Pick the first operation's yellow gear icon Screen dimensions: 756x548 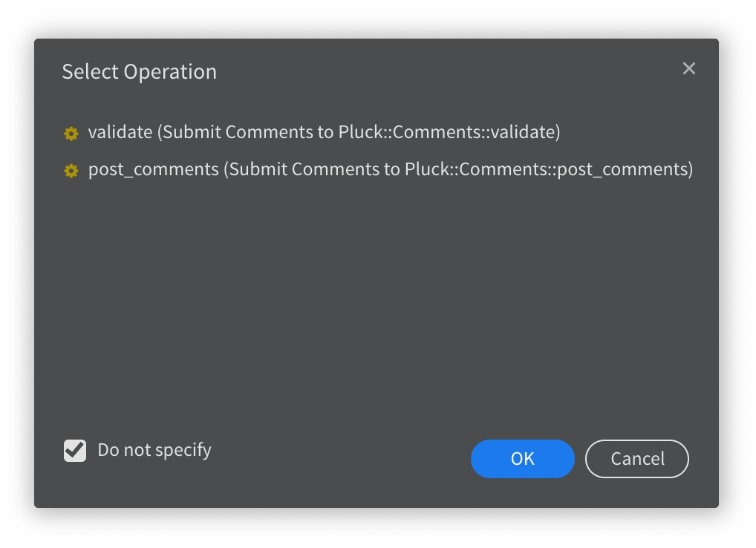(71, 134)
